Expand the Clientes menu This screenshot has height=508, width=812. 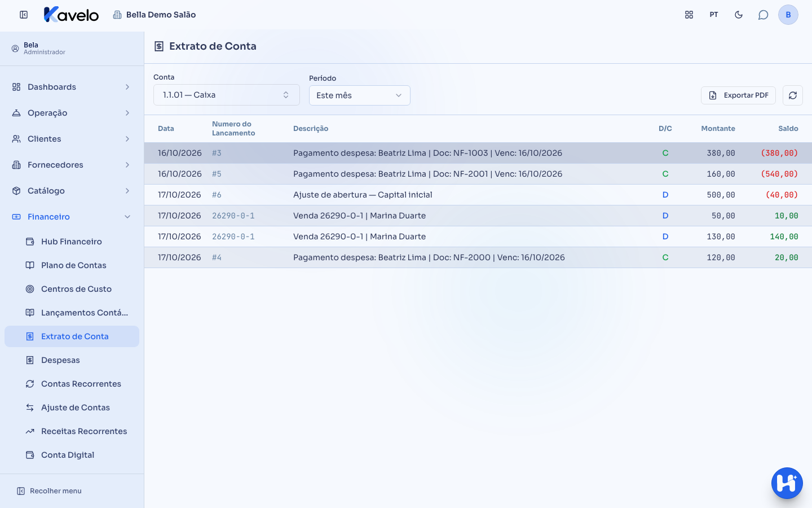point(72,139)
